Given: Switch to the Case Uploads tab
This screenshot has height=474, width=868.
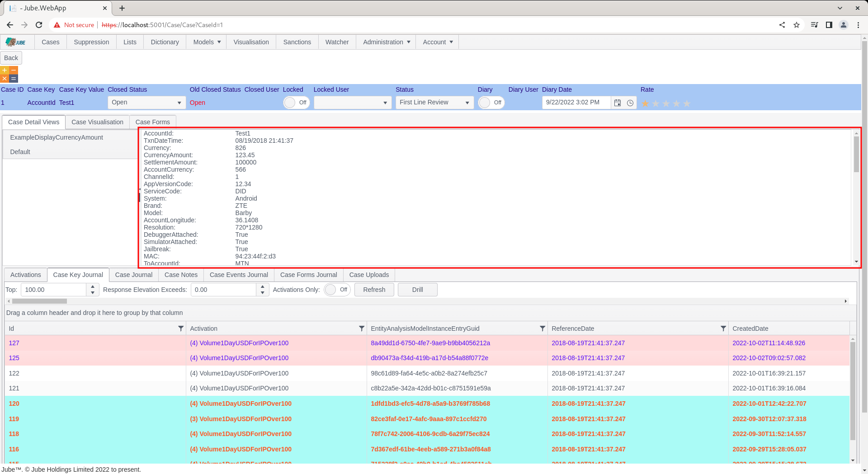Looking at the screenshot, I should click(369, 275).
